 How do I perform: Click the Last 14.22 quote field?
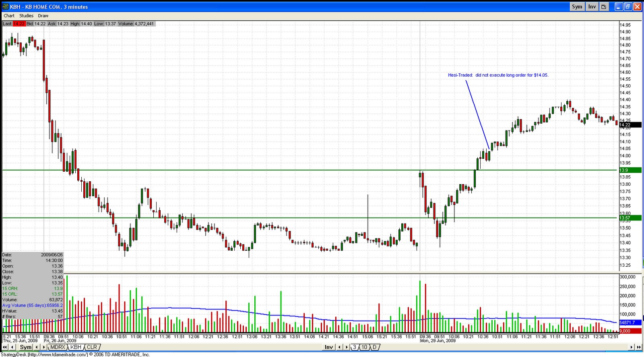(14, 24)
